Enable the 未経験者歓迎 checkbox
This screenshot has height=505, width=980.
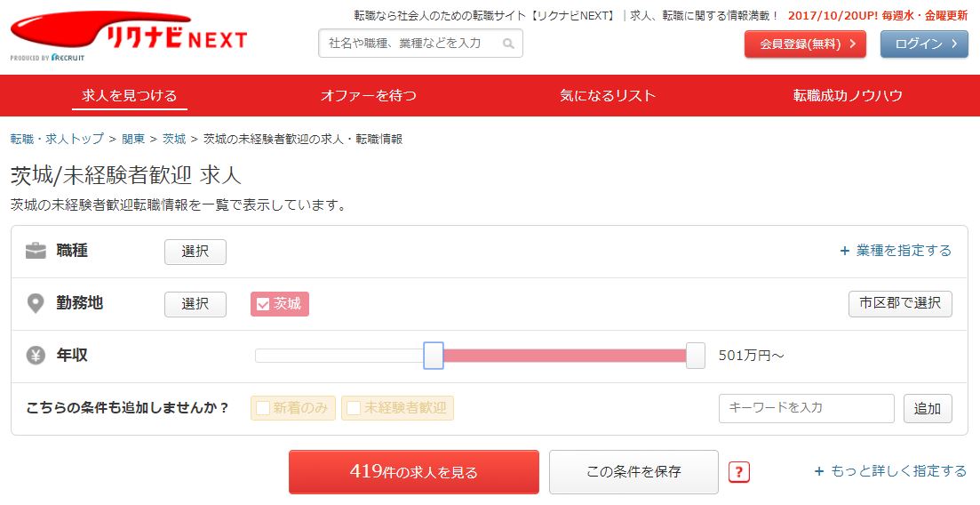pos(354,408)
